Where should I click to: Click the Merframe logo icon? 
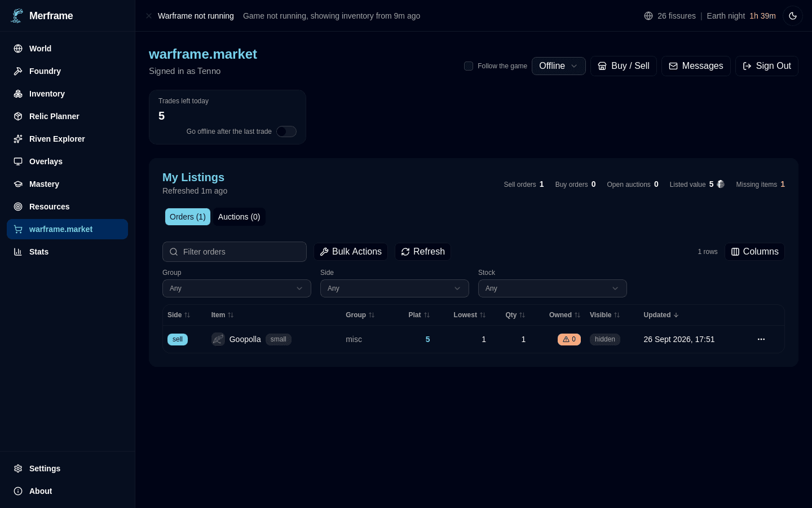click(17, 16)
